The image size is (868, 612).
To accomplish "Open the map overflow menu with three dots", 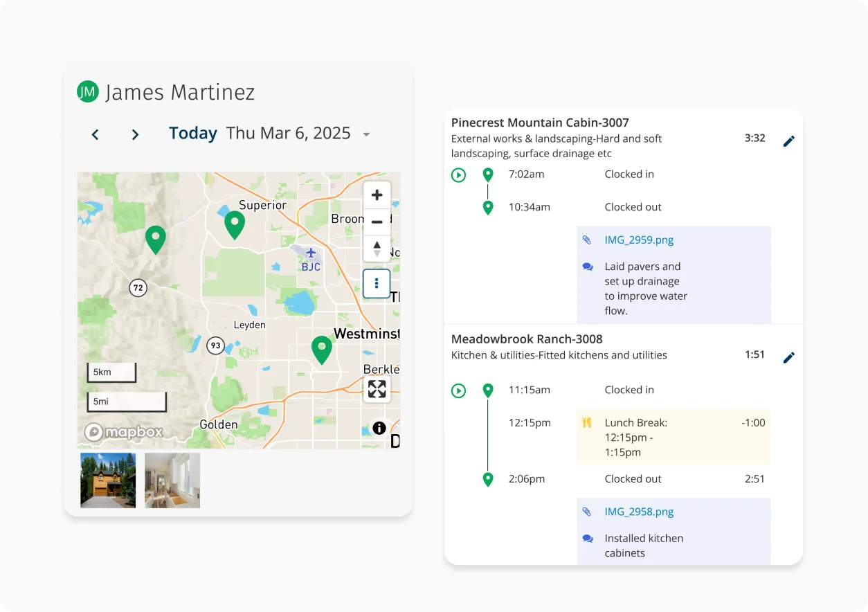I will [376, 283].
